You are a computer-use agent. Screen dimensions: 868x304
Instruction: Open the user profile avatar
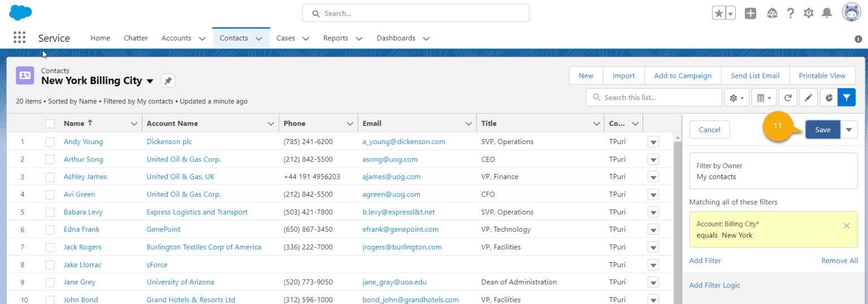coord(852,12)
